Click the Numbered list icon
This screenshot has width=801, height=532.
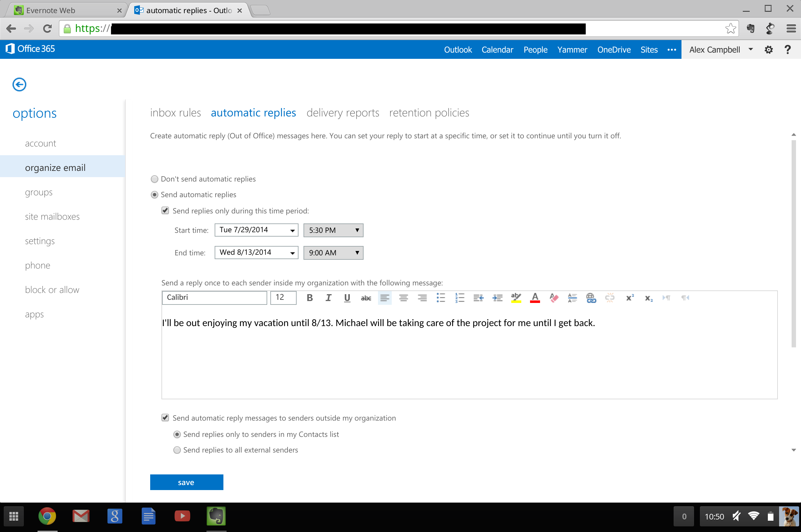coord(459,298)
